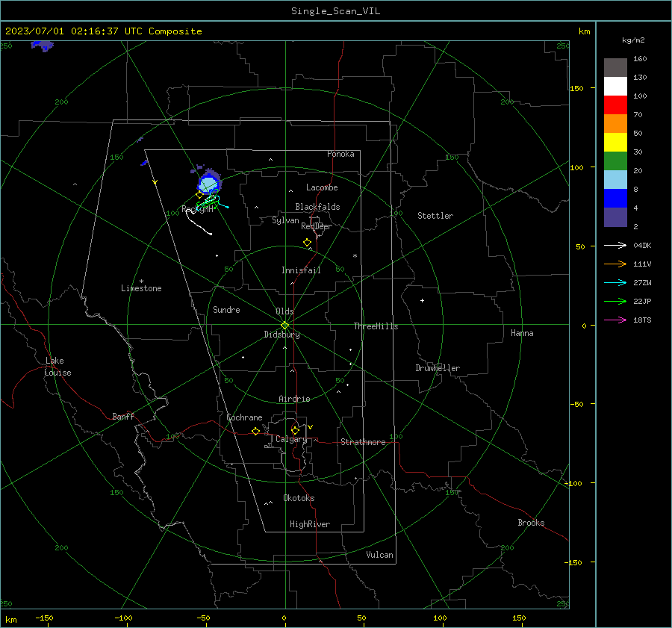Select the Lacombe map label
This screenshot has width=672, height=628.
322,187
